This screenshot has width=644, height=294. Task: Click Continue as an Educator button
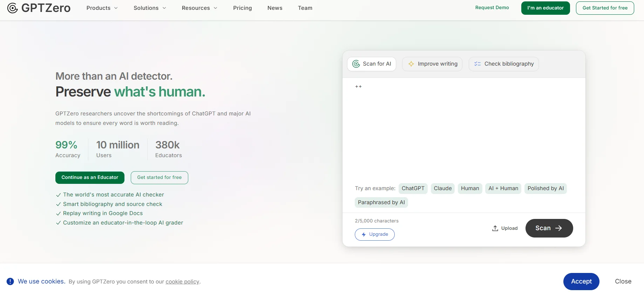tap(90, 178)
